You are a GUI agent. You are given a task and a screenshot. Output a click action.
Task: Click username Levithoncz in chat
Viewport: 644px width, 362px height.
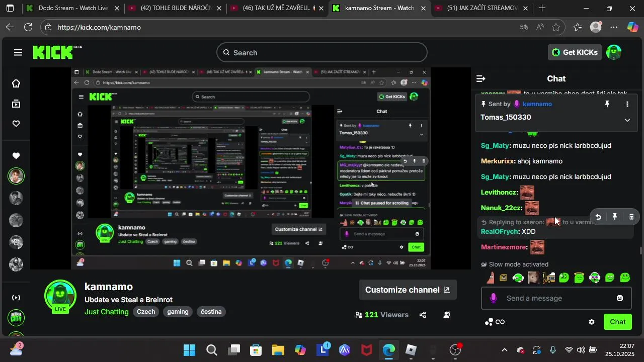point(499,193)
